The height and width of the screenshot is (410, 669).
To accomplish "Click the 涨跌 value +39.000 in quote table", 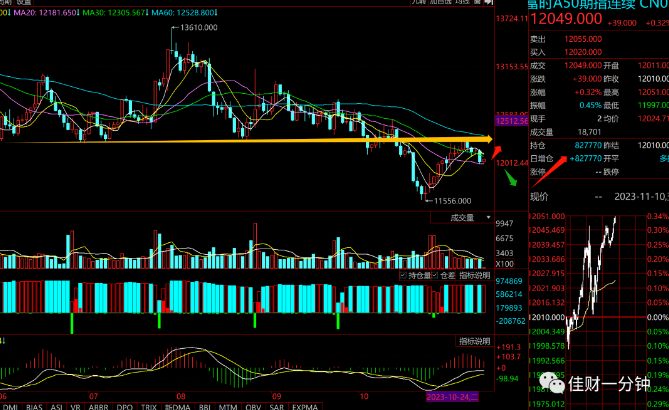I will [587, 79].
